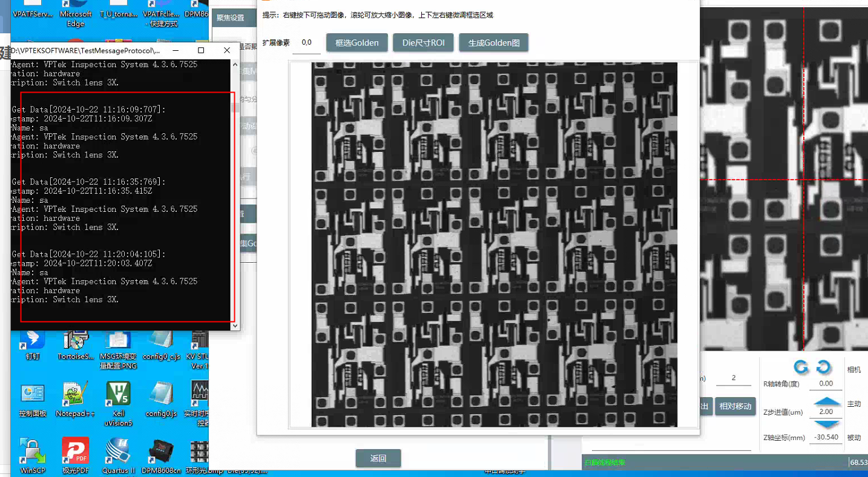The height and width of the screenshot is (477, 868).
Task: Click the Golden die preview image
Action: pyautogui.click(x=495, y=245)
